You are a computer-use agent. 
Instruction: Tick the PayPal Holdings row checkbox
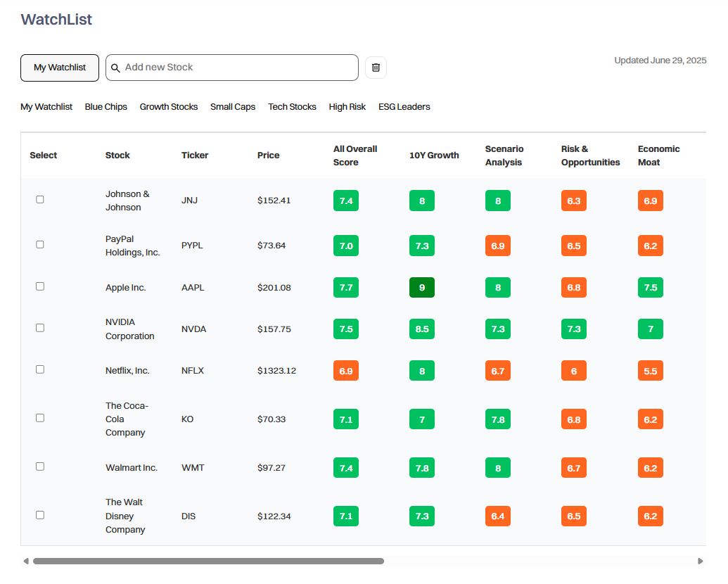click(40, 244)
